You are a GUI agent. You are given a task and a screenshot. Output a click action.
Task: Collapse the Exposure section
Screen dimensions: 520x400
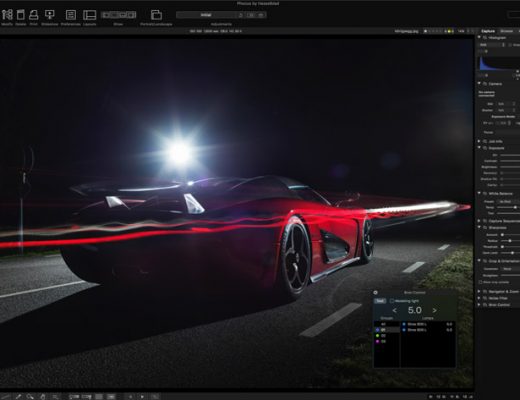[x=479, y=148]
